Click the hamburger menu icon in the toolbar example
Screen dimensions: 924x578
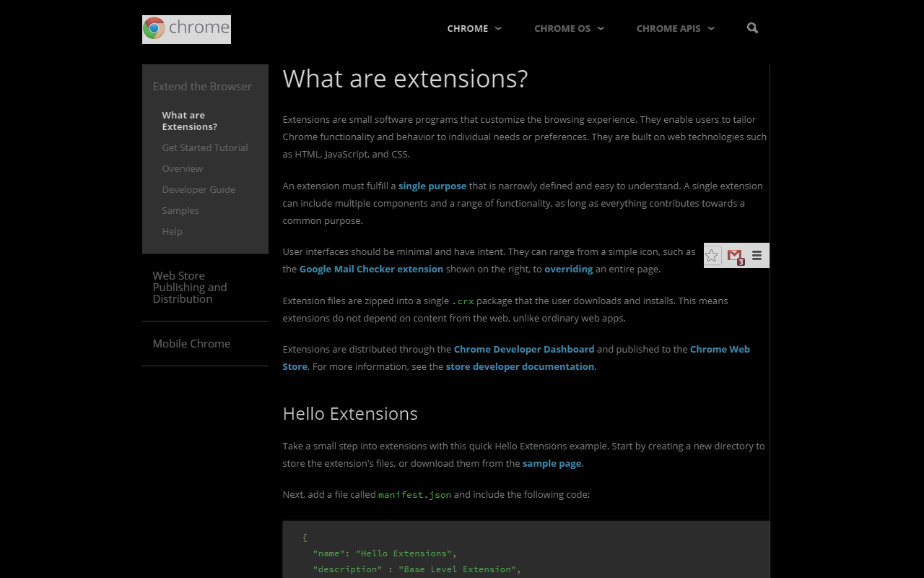(x=757, y=255)
